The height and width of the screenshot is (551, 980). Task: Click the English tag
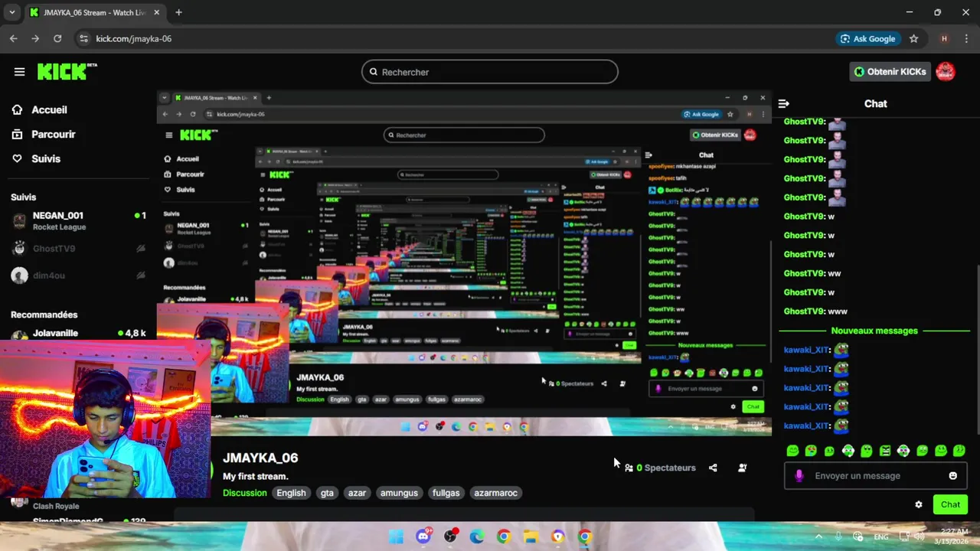click(x=291, y=493)
